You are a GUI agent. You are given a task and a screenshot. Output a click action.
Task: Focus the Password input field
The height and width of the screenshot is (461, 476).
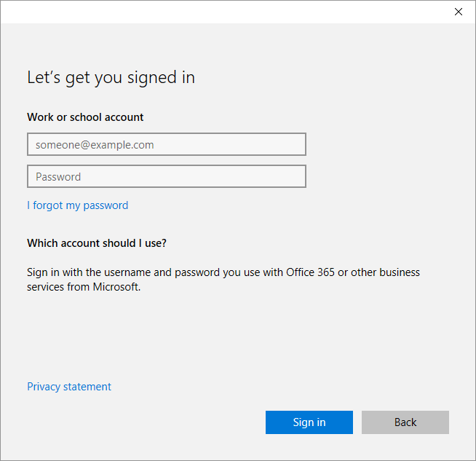[166, 176]
